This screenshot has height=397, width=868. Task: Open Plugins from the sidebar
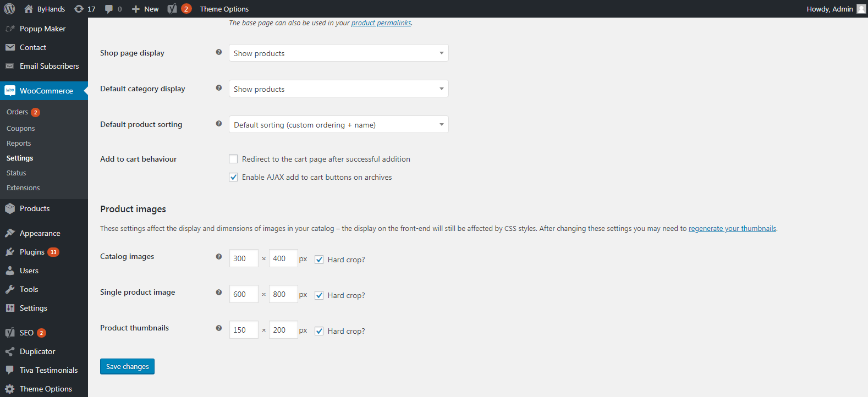[32, 252]
